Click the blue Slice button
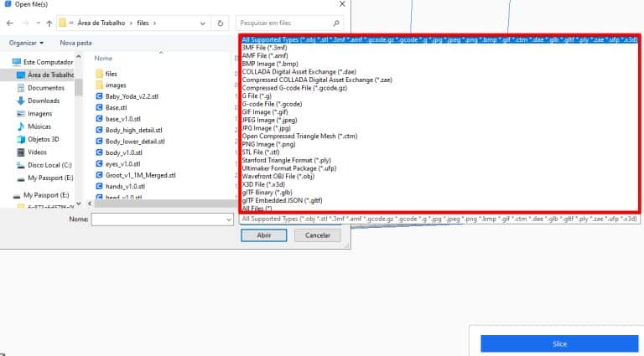Viewport: 644px width, 356px height. (x=559, y=343)
